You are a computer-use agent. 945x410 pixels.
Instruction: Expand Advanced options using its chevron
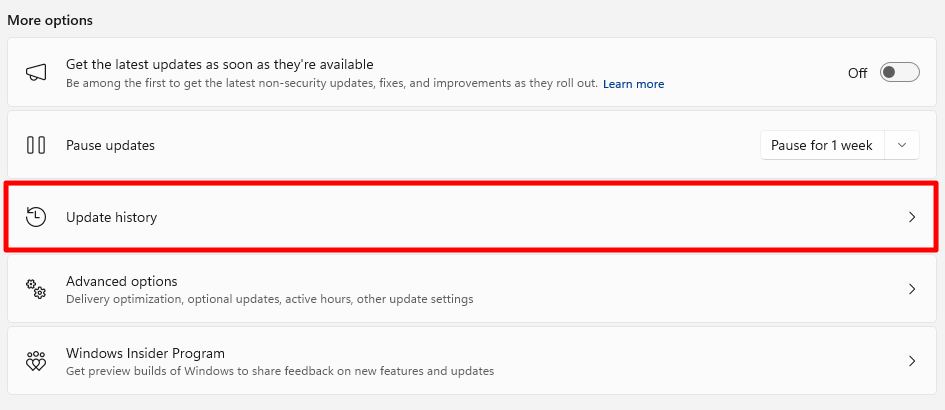912,289
